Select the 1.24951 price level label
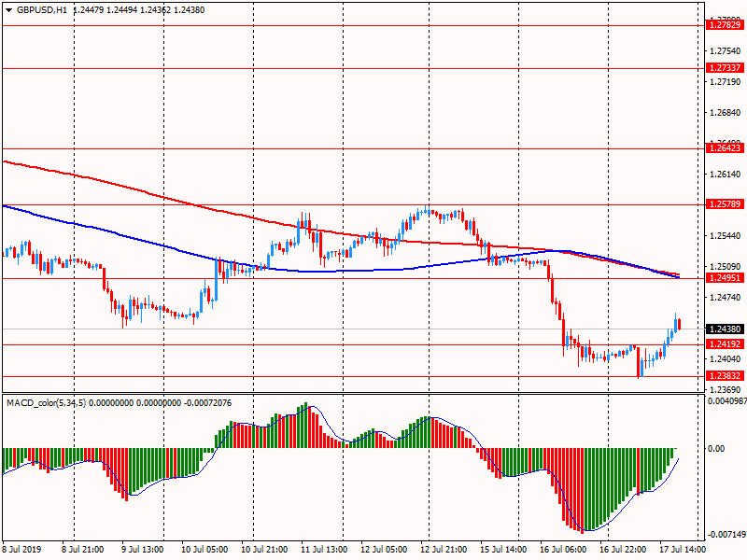The width and height of the screenshot is (747, 560). 725,278
